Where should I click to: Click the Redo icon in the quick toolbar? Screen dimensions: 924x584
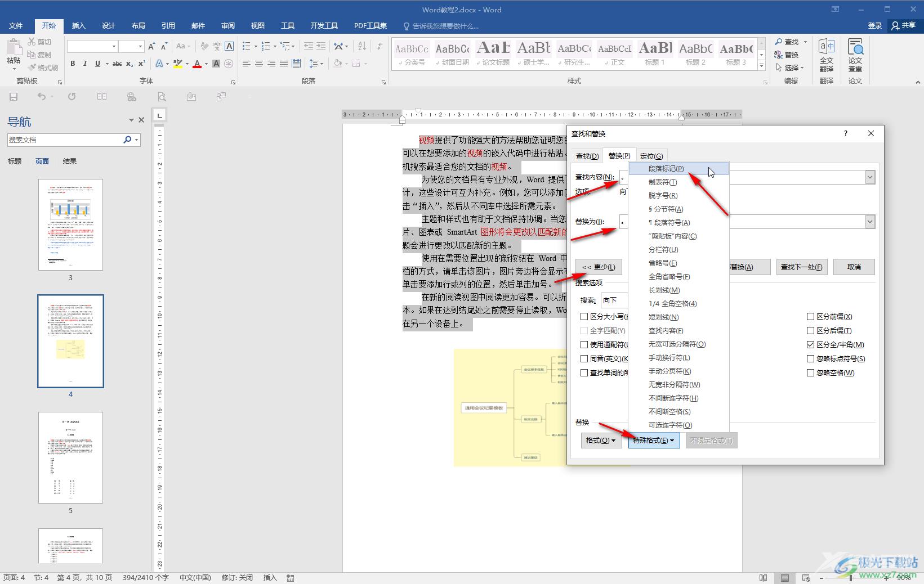[x=72, y=97]
